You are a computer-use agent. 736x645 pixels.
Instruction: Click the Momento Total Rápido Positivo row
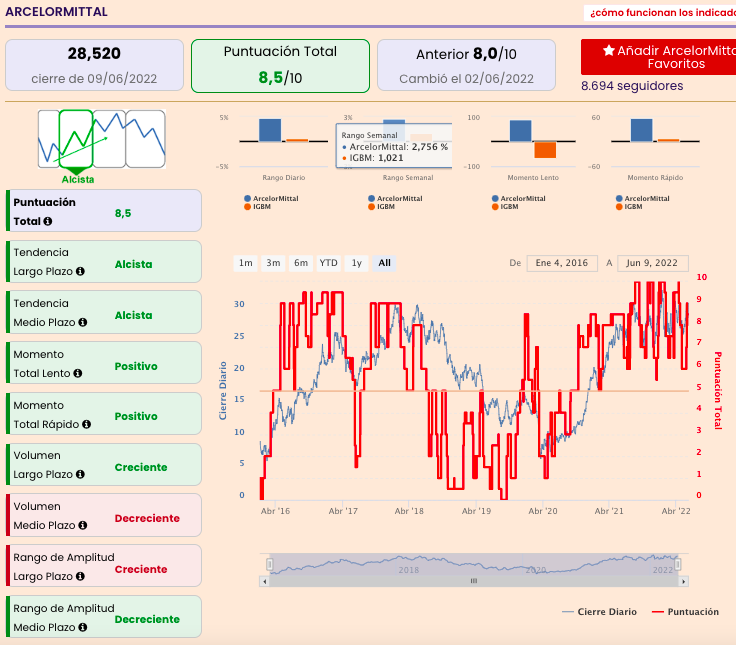coord(104,414)
